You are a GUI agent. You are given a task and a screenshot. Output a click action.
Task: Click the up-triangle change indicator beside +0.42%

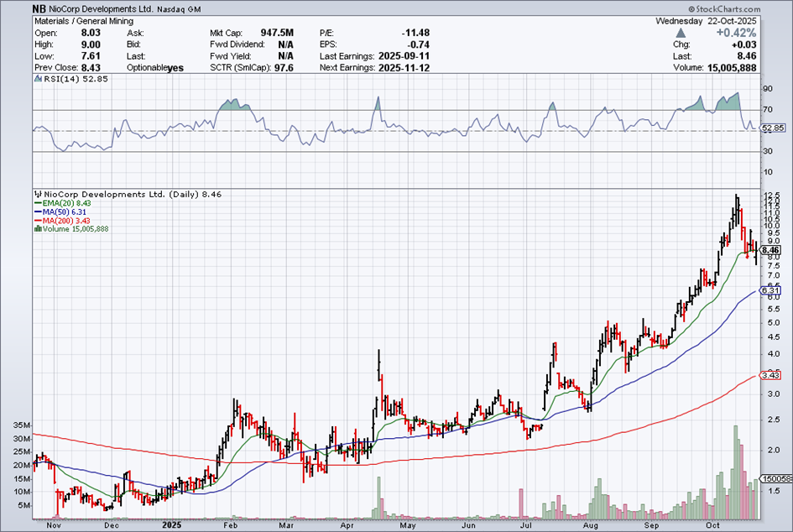(x=681, y=33)
